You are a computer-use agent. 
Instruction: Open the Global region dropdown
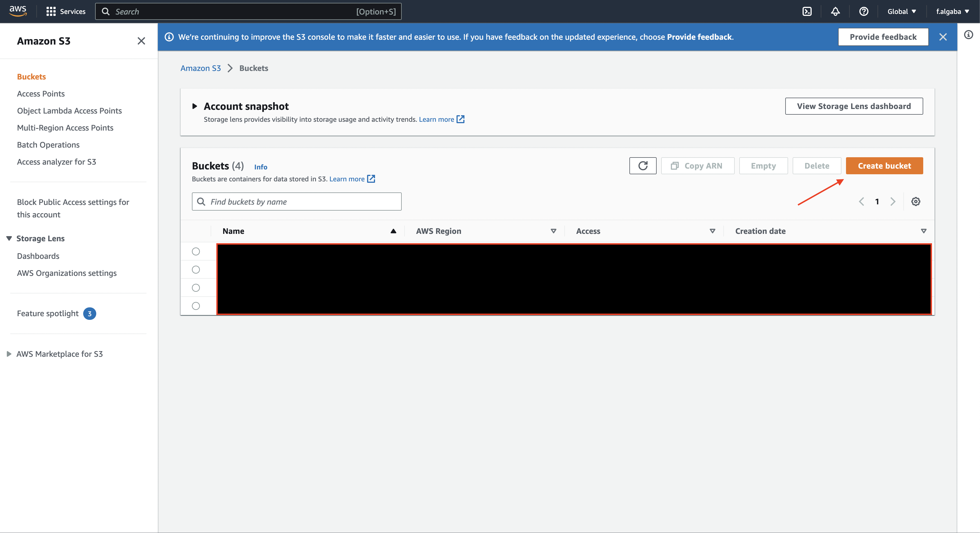901,11
